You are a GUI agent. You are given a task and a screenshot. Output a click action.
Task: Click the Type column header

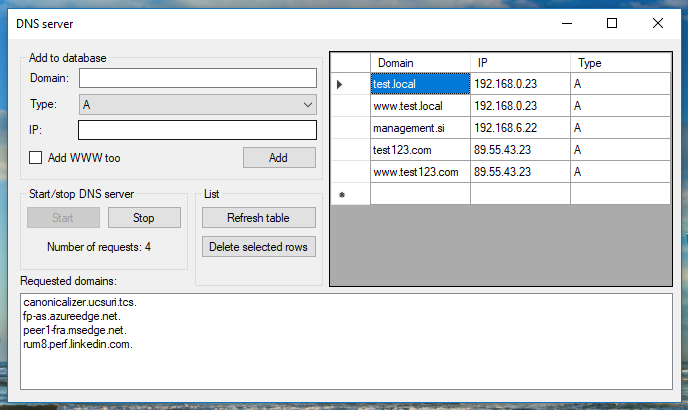click(620, 63)
